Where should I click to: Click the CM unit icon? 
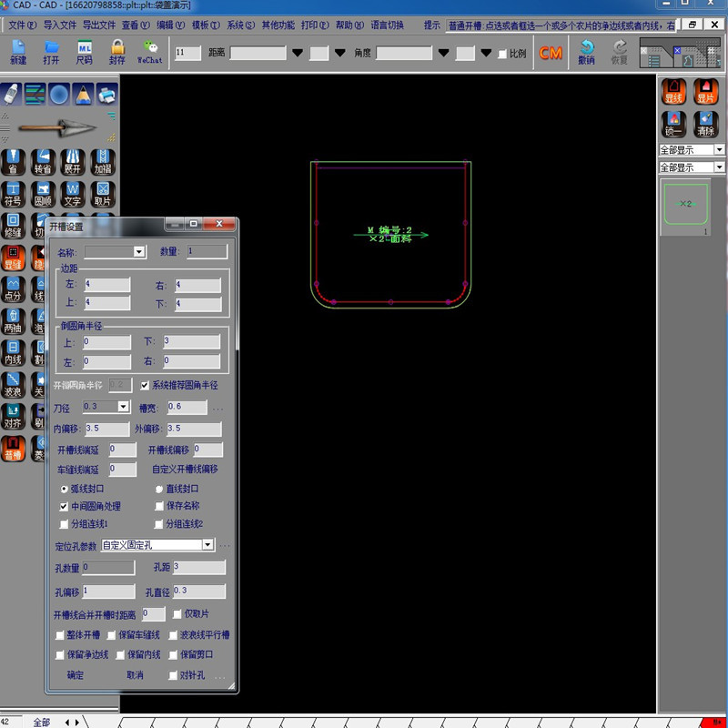click(x=551, y=53)
